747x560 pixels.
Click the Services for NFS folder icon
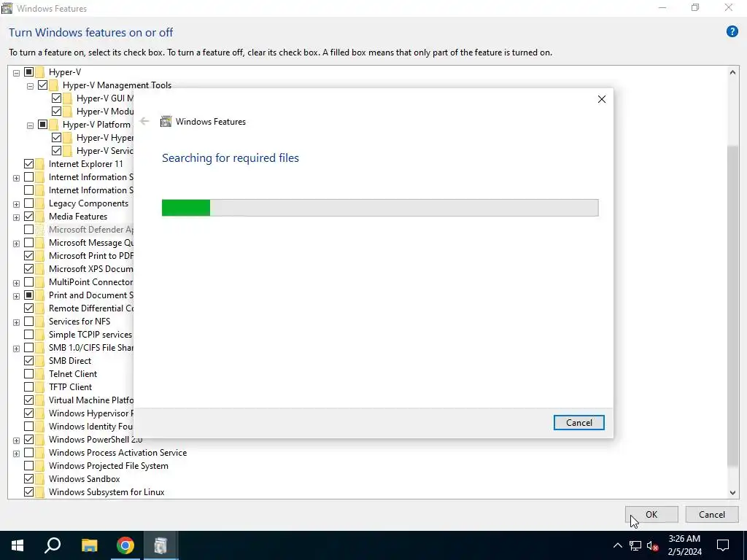click(40, 322)
